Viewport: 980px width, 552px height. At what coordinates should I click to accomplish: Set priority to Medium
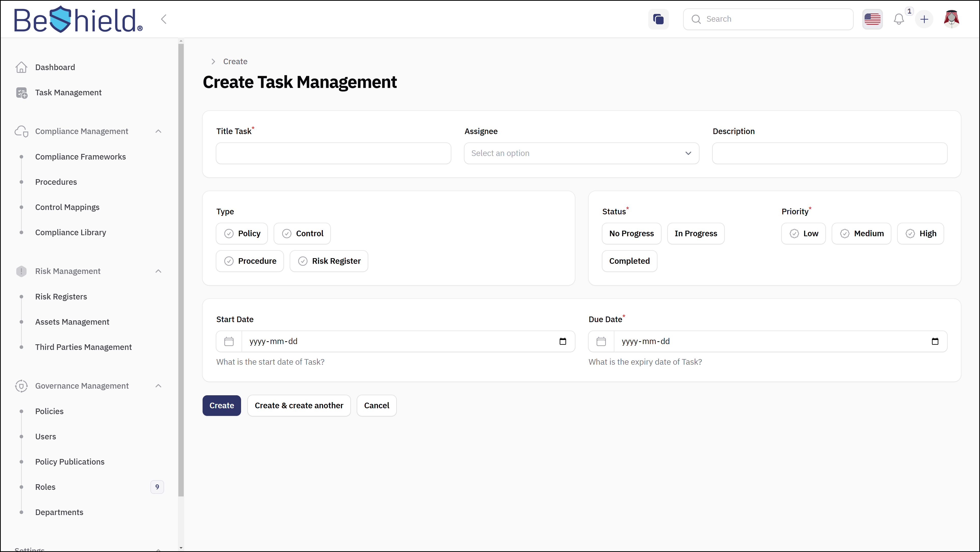pos(861,234)
